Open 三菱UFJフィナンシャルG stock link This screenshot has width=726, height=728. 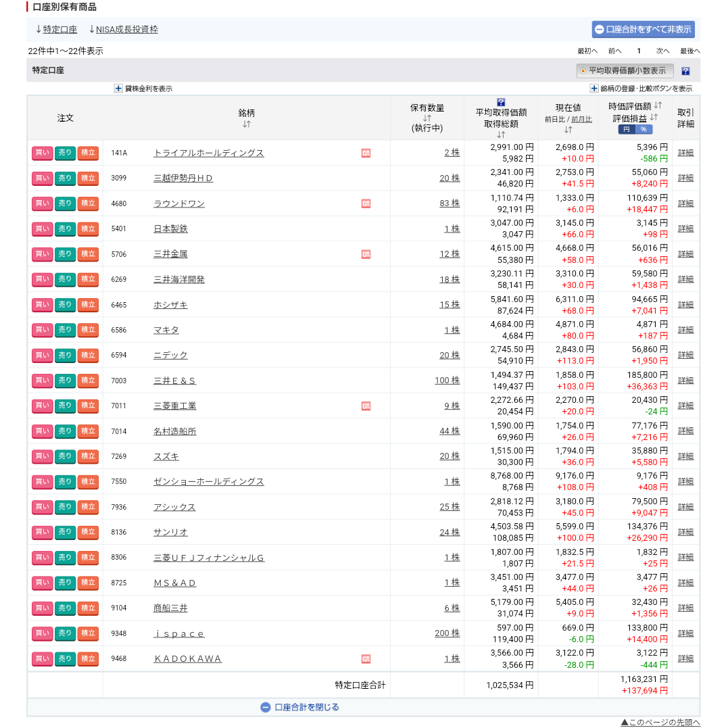tap(209, 558)
